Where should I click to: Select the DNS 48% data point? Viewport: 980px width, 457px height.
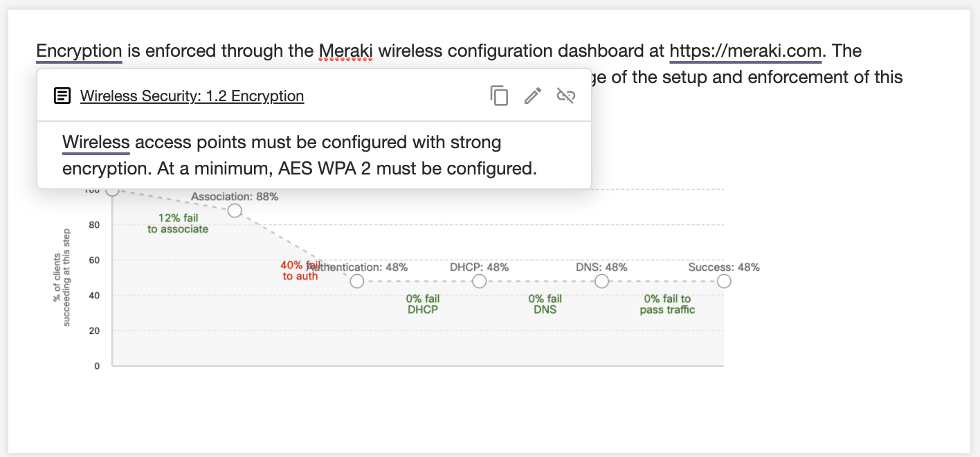point(602,281)
